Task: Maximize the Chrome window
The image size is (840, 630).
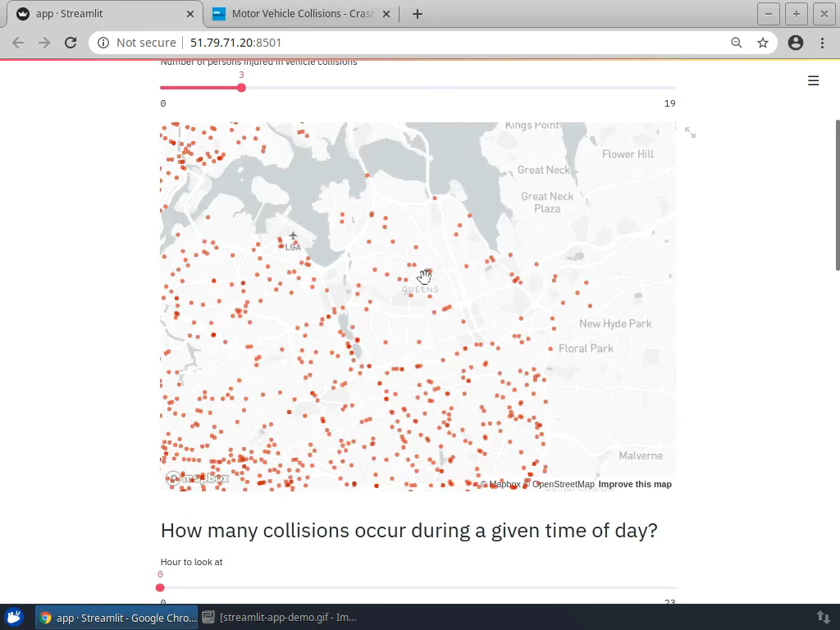Action: pyautogui.click(x=796, y=14)
